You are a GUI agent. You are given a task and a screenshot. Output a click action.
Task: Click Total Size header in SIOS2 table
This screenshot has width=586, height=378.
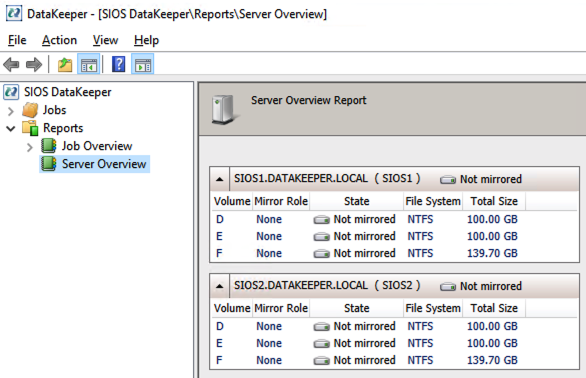click(494, 308)
